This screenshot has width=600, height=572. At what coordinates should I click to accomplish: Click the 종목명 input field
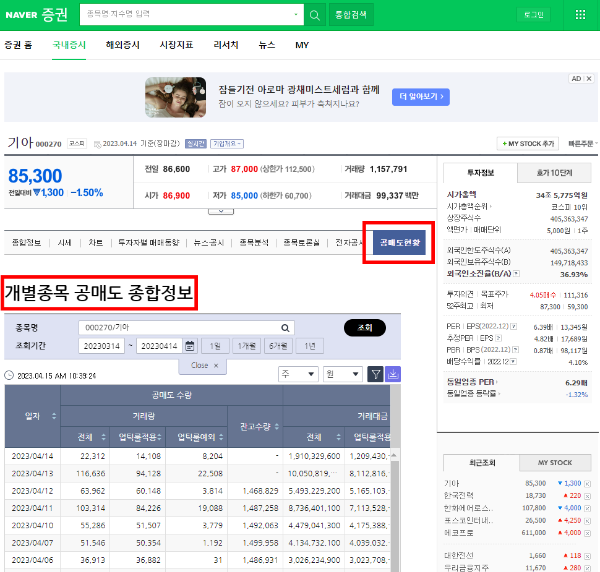pyautogui.click(x=186, y=328)
